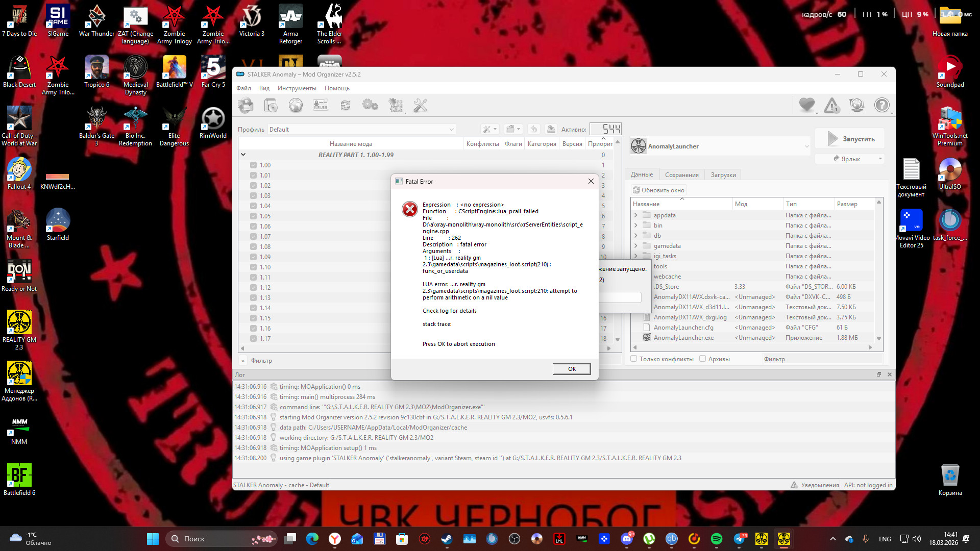
Task: Open Nexus globe icon in toolbar
Action: tap(296, 106)
